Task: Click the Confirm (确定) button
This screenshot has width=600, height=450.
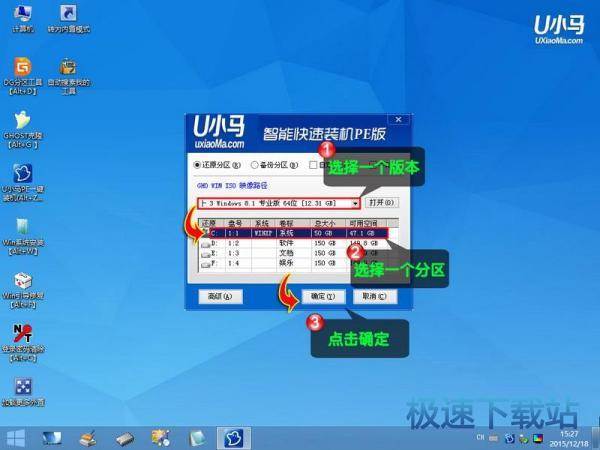Action: click(323, 297)
